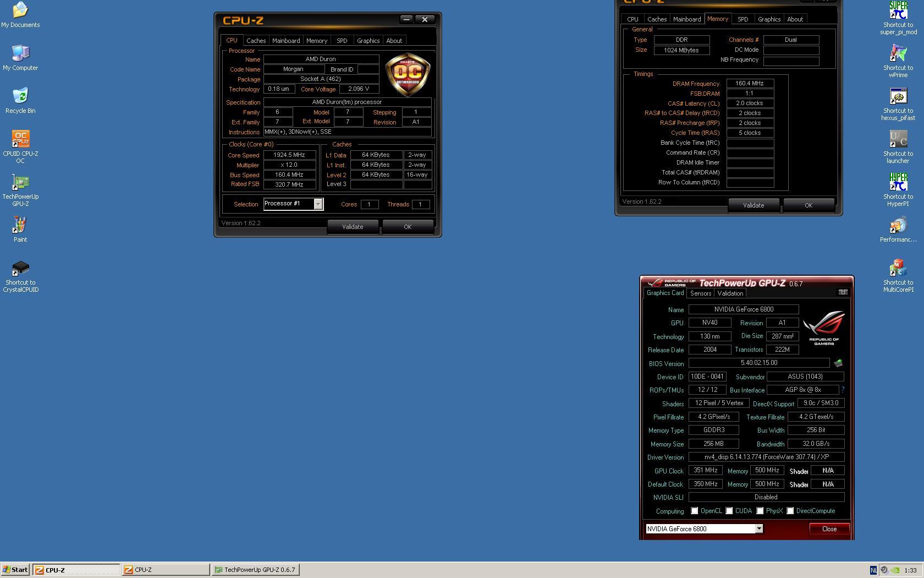The width and height of the screenshot is (924, 578).
Task: Click OK in CPU tab window
Action: pos(408,227)
